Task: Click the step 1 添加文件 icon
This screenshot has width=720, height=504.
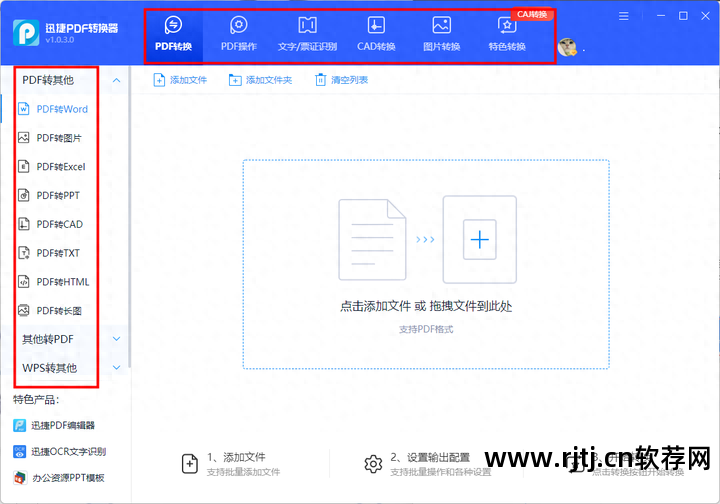Action: click(x=190, y=464)
